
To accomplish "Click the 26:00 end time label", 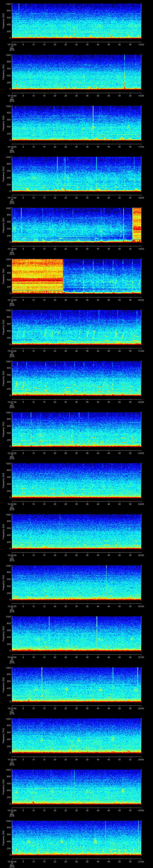I will pos(141,606).
